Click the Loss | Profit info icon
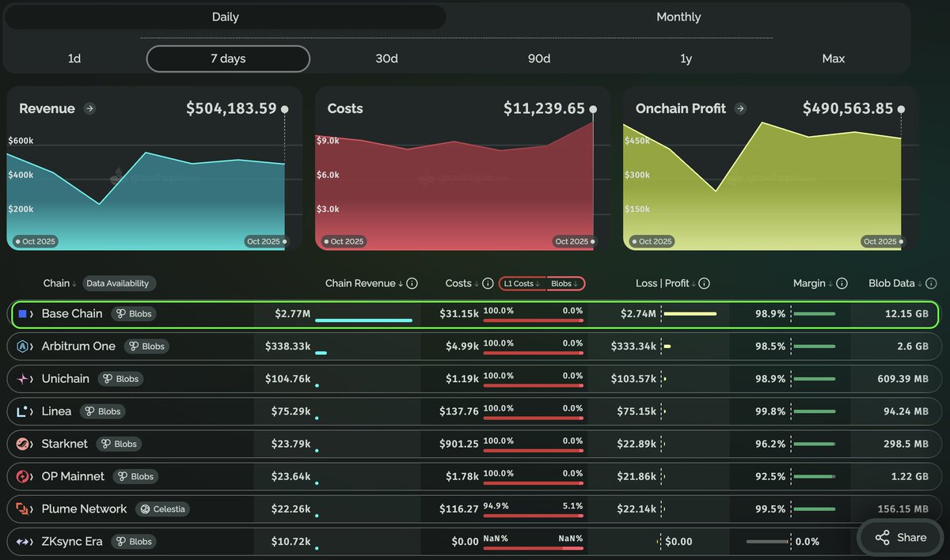950x560 pixels. coord(704,283)
